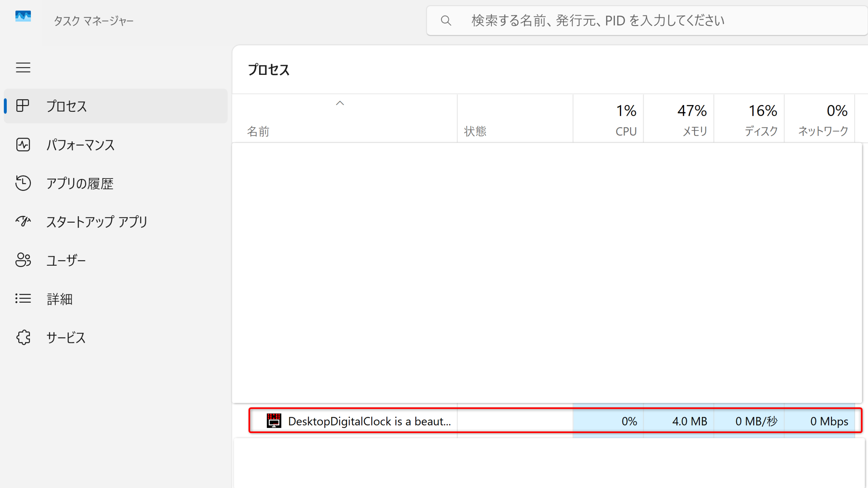Click the Task Manager app logo icon
The width and height of the screenshot is (868, 488).
point(23,16)
